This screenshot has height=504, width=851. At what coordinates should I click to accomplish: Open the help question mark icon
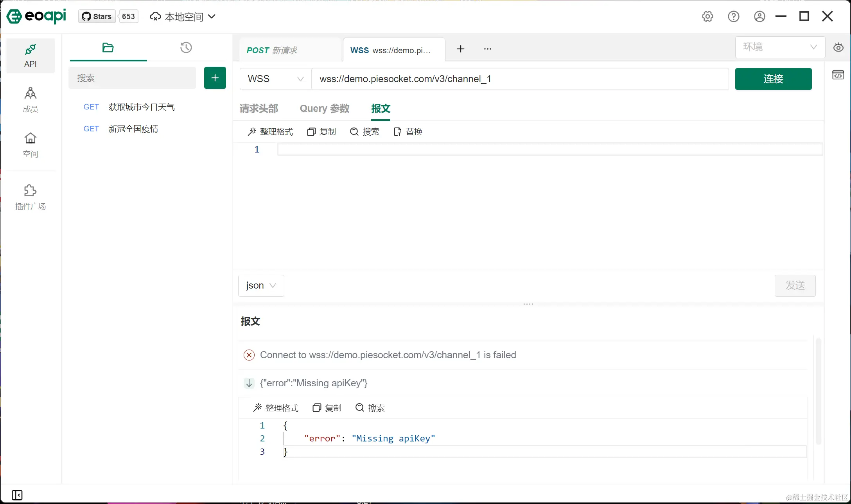pyautogui.click(x=733, y=16)
